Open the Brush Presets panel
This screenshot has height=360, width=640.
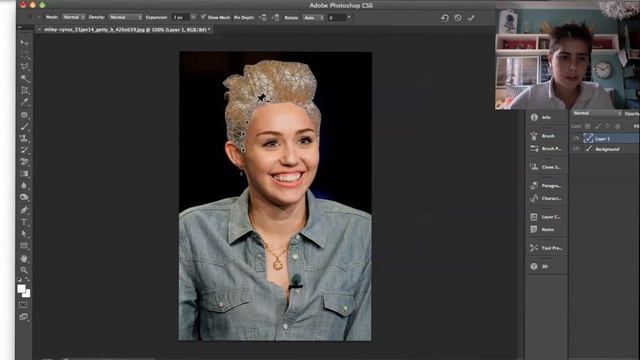coord(546,149)
